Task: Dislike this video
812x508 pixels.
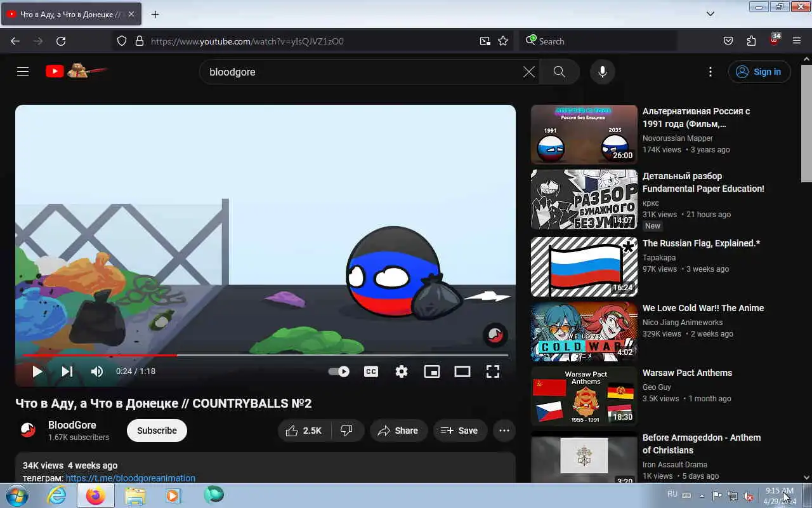Action: click(347, 431)
